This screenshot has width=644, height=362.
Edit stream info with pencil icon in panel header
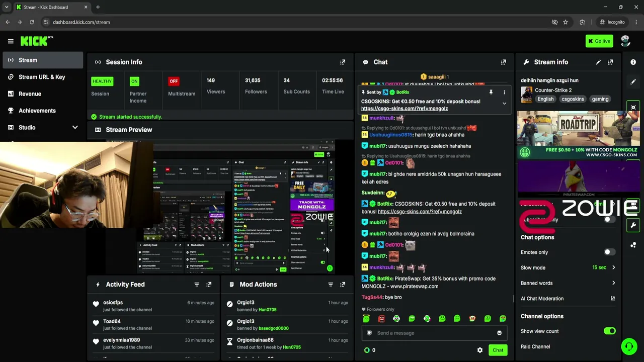pyautogui.click(x=598, y=62)
